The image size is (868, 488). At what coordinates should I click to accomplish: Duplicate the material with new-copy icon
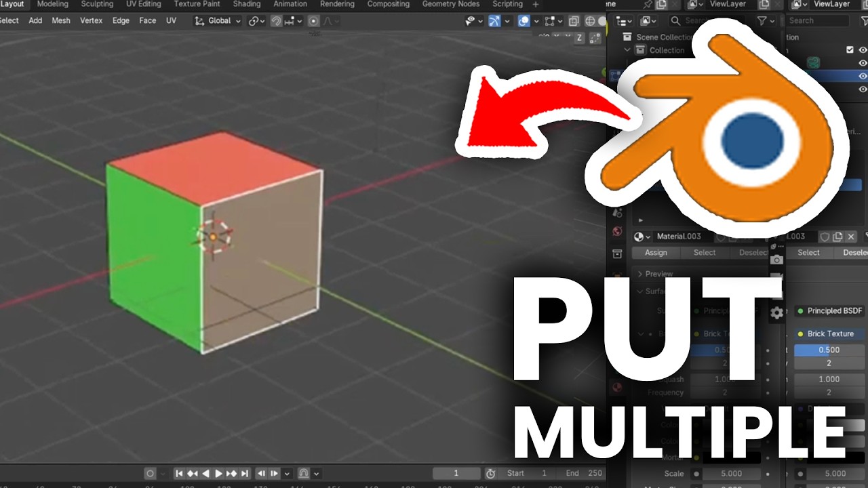tap(838, 237)
